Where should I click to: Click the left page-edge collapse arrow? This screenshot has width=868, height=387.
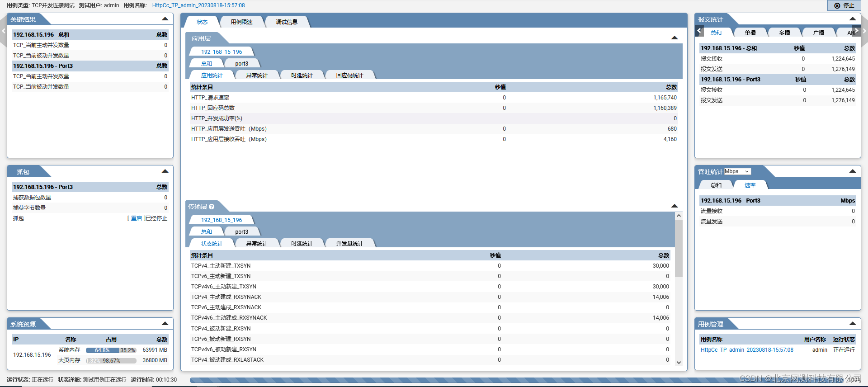click(x=3, y=31)
